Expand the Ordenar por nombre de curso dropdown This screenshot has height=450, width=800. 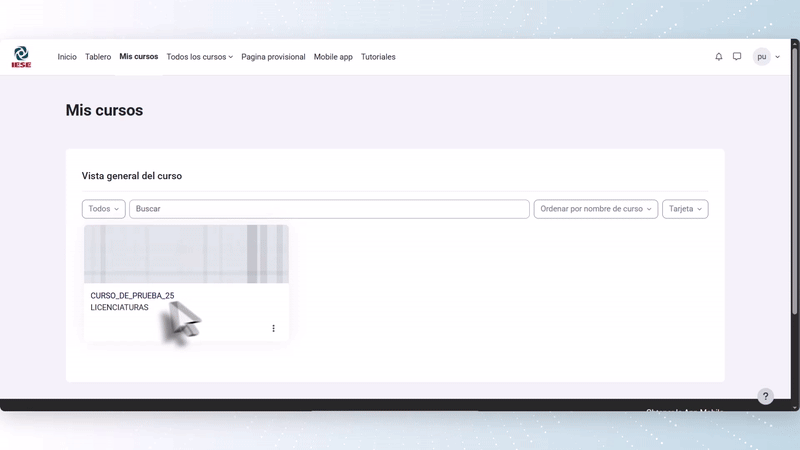pyautogui.click(x=595, y=209)
